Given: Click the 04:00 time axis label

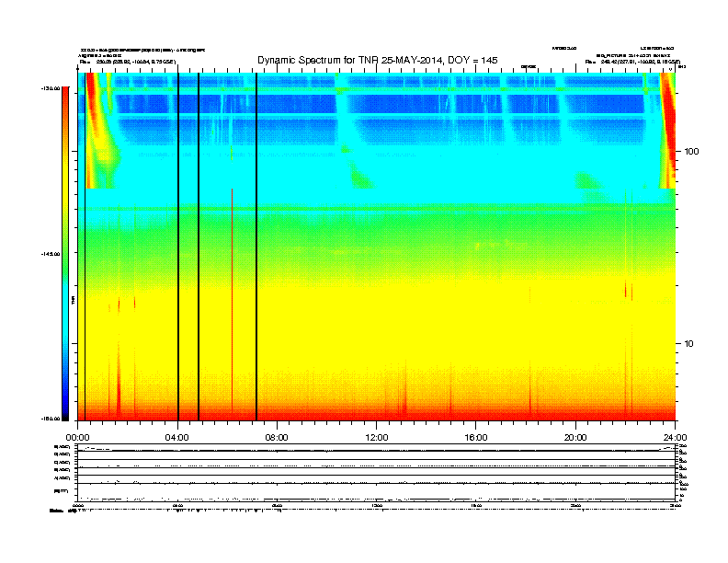Looking at the screenshot, I should (177, 438).
